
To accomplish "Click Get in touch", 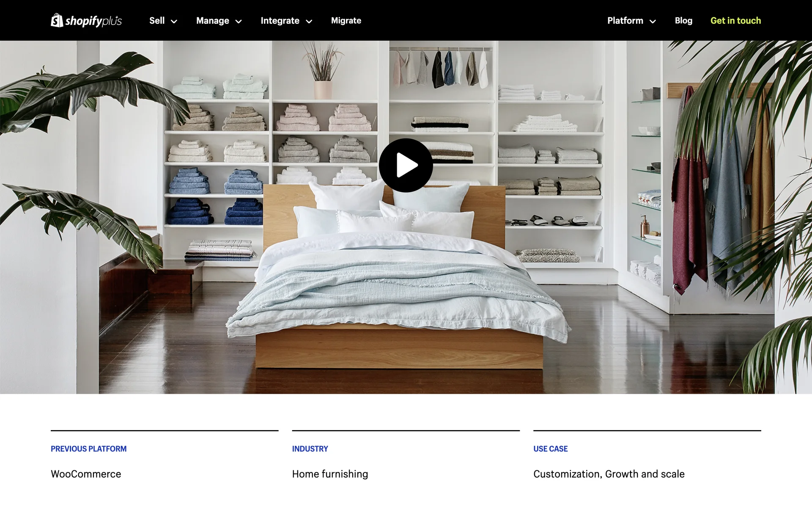I will tap(735, 21).
